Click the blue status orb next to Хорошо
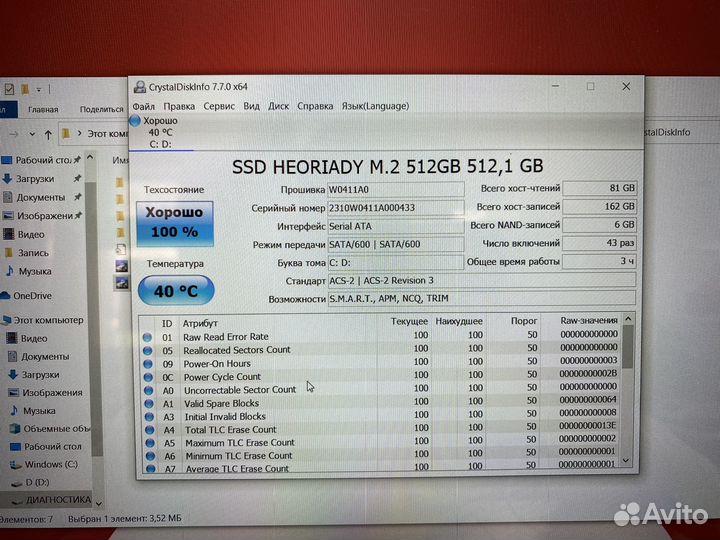The height and width of the screenshot is (540, 720). tap(135, 121)
